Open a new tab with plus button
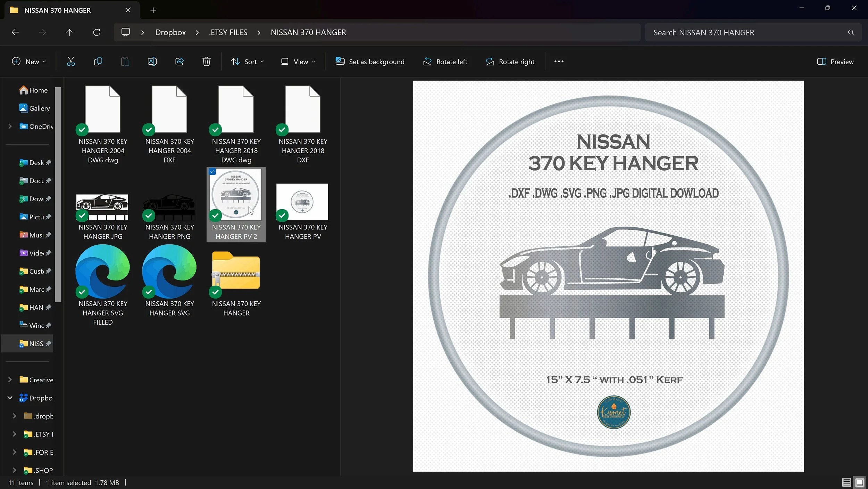The image size is (868, 489). [153, 10]
